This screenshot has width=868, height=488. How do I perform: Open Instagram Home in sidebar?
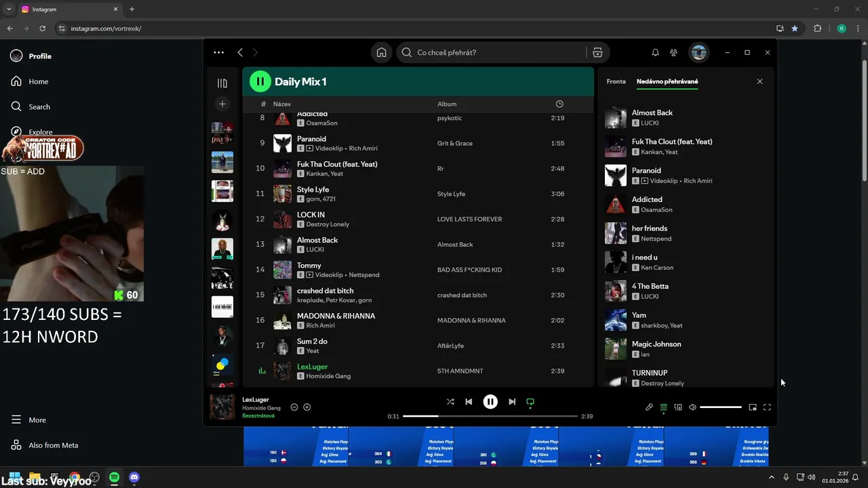31,81
